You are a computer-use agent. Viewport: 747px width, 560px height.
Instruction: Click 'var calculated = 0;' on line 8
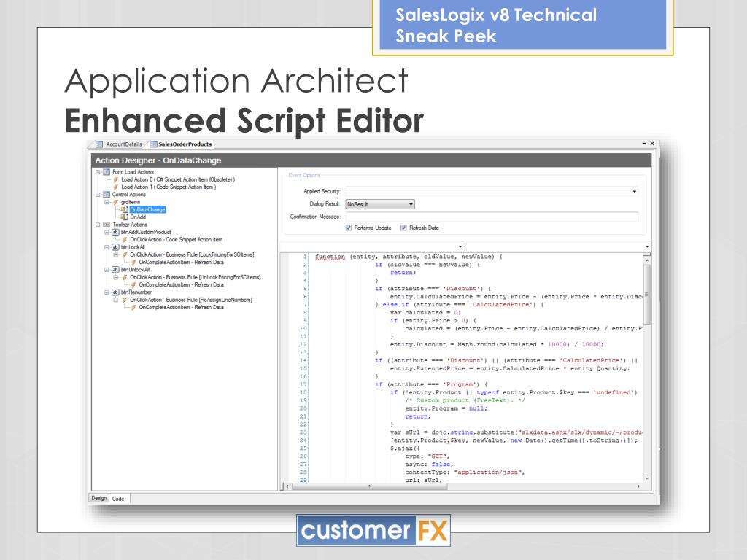[x=425, y=313]
